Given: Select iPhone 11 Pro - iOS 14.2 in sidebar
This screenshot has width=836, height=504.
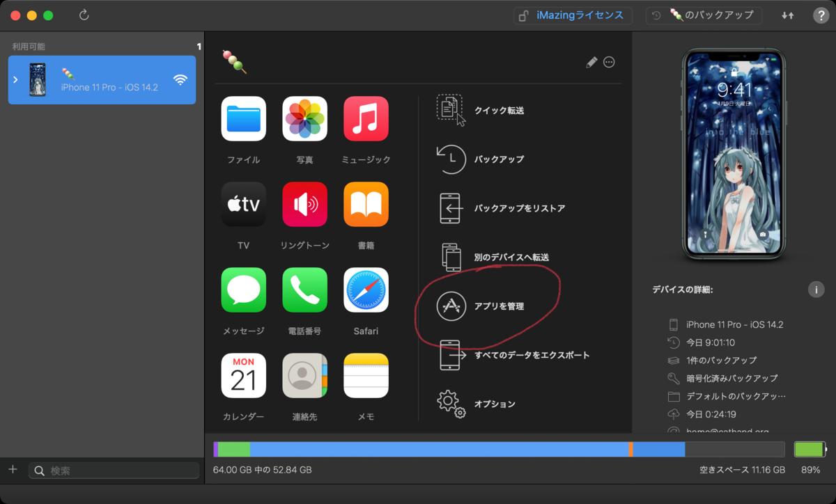Looking at the screenshot, I should (102, 80).
